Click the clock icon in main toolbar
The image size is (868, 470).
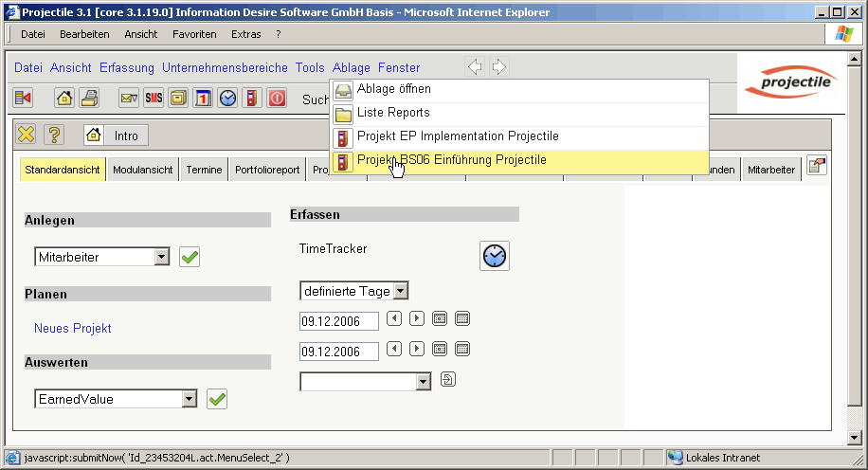click(x=227, y=98)
